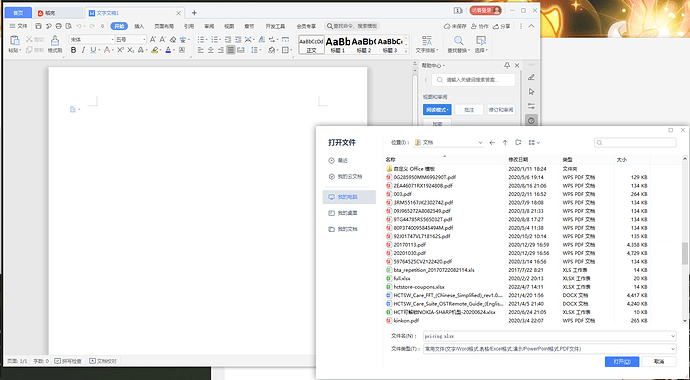This screenshot has width=690, height=380.
Task: Switch to the 引用 ribbon tab
Action: pyautogui.click(x=189, y=26)
